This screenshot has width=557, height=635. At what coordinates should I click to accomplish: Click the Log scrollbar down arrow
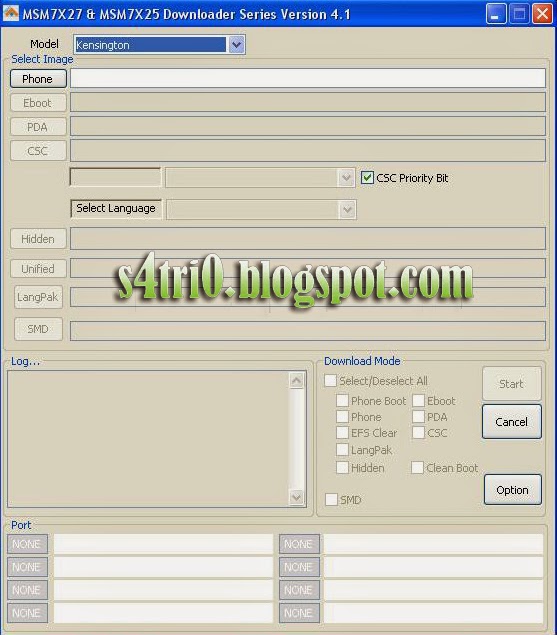click(297, 497)
